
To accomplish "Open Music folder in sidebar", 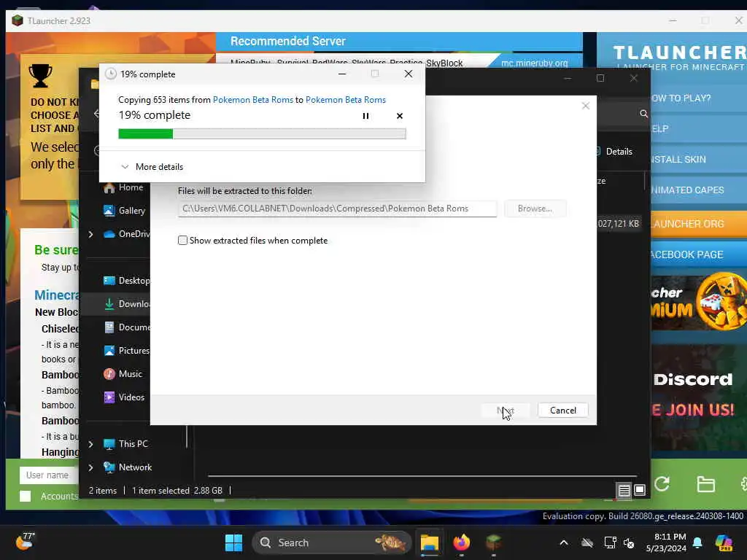I will coord(123,374).
